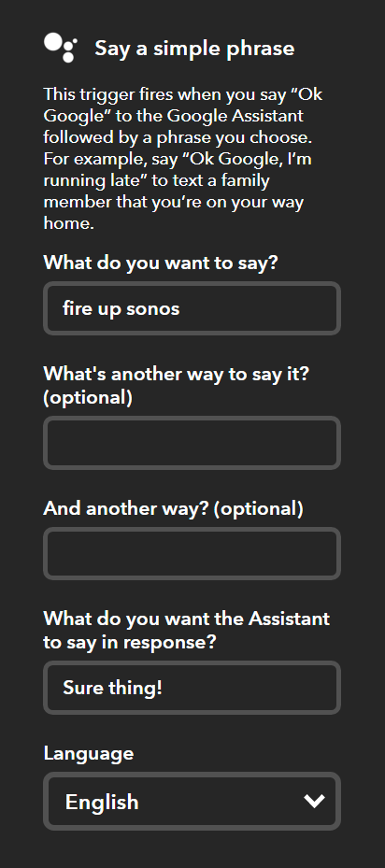Click the trigger description paragraph

click(183, 159)
